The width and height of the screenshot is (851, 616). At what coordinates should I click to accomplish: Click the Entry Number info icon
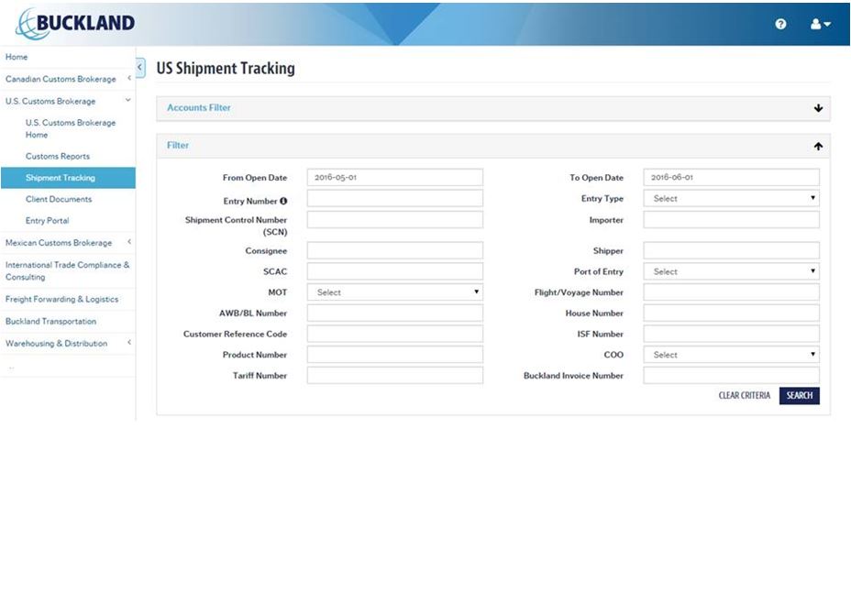283,201
